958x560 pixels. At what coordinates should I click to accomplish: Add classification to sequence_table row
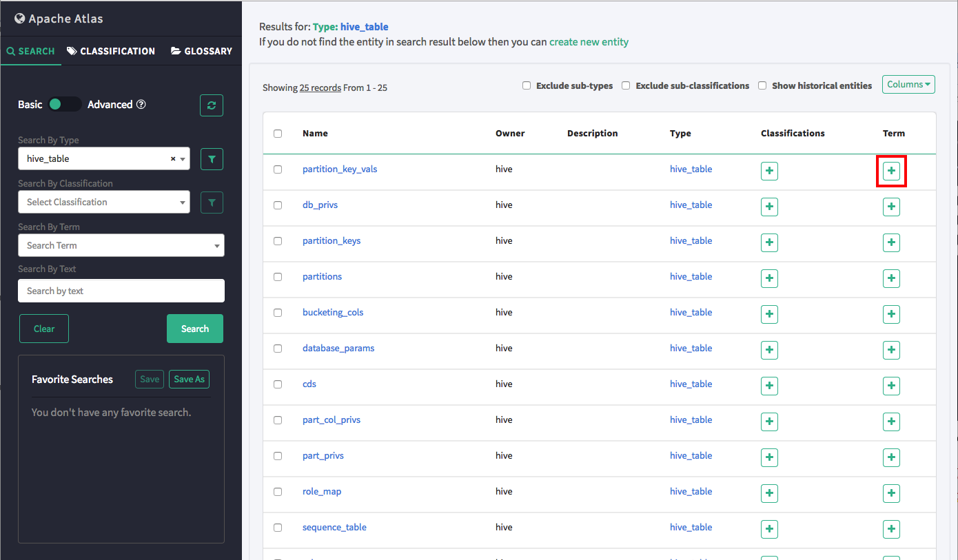point(769,529)
